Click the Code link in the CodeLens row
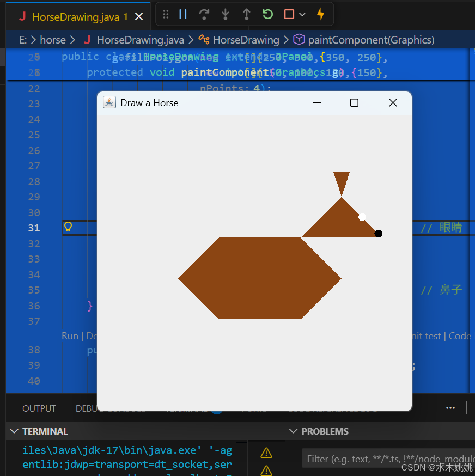This screenshot has width=475, height=476. pos(460,336)
